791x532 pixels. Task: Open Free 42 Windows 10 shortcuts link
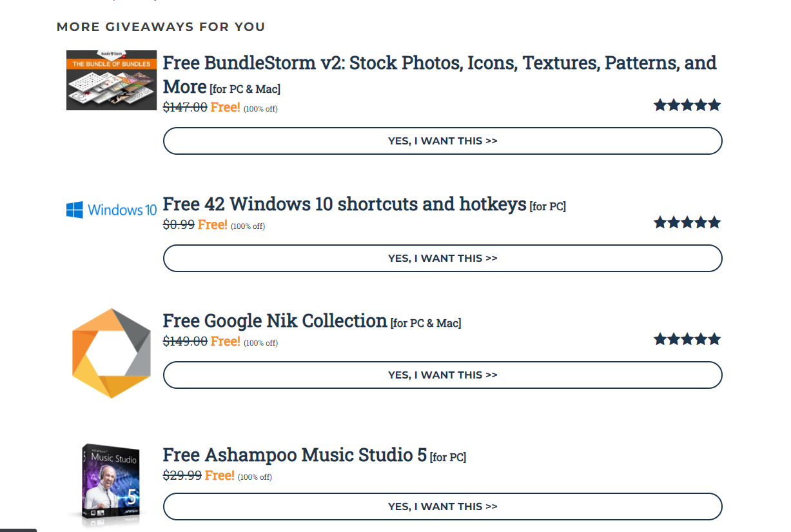[x=344, y=204]
